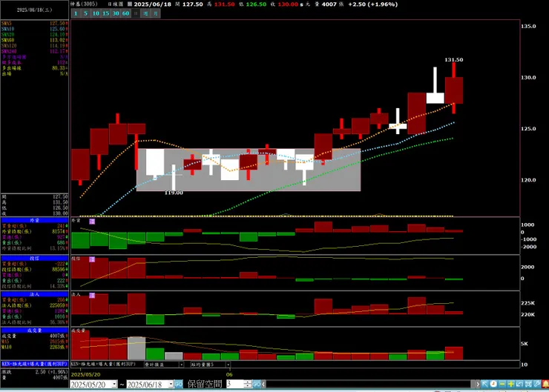
Task: Click the blue 成交量 panel header
Action: [x=34, y=330]
